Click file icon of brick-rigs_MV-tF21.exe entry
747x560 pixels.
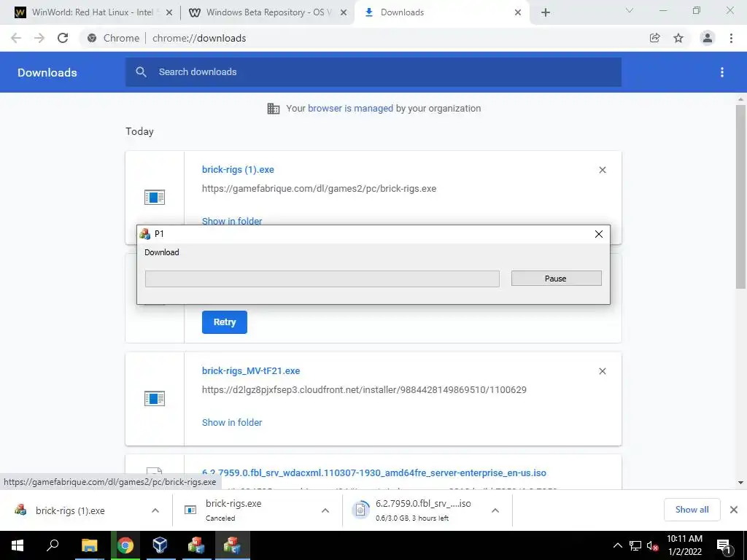coord(155,398)
